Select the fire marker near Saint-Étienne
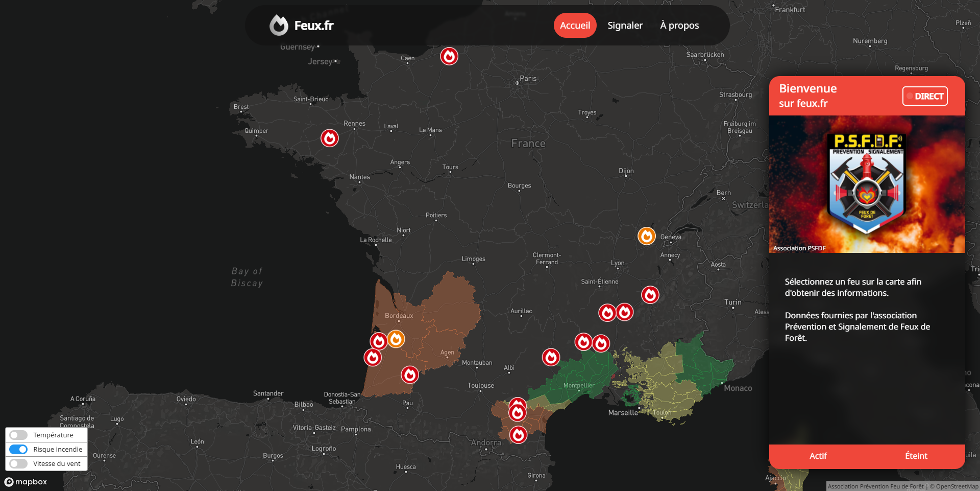The width and height of the screenshot is (980, 491). (607, 312)
